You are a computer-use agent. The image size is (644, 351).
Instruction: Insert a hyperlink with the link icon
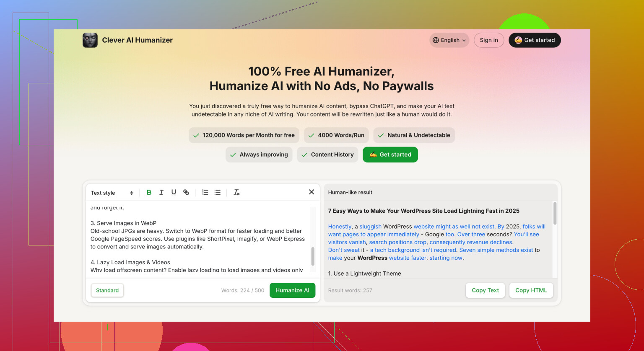(186, 192)
